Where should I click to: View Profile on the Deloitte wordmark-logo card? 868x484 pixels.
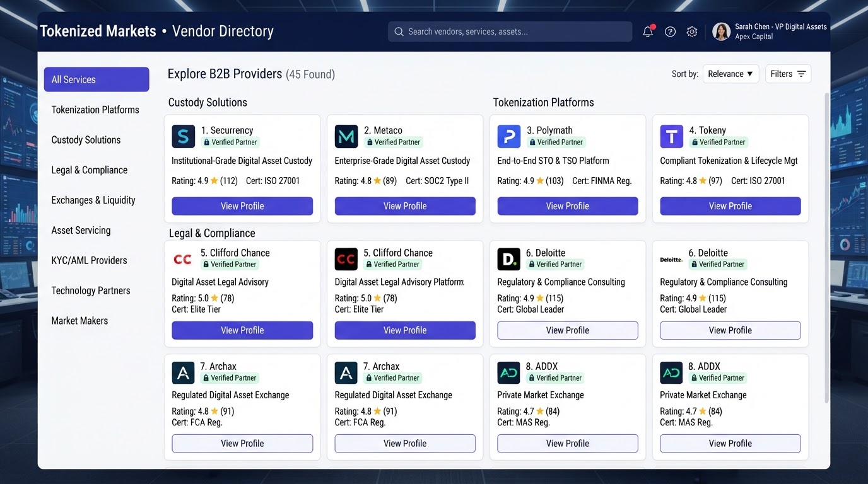730,330
